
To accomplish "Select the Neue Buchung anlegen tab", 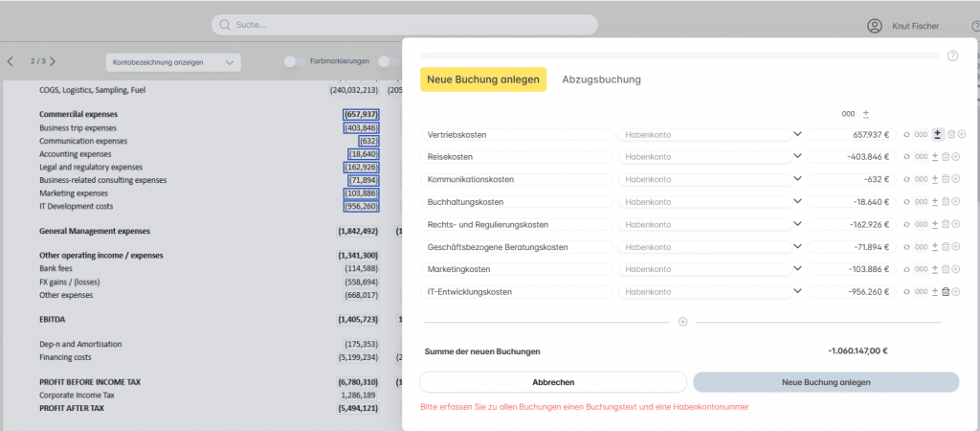I will [483, 79].
